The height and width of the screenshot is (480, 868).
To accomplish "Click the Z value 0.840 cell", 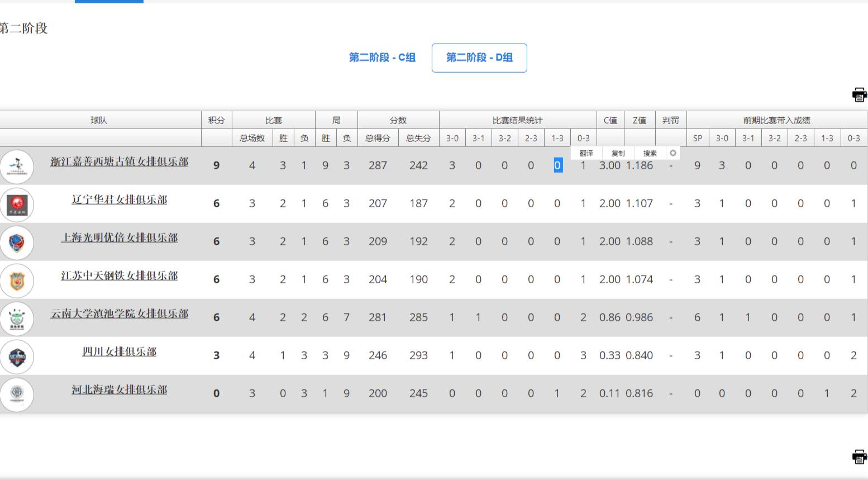I will 640,355.
